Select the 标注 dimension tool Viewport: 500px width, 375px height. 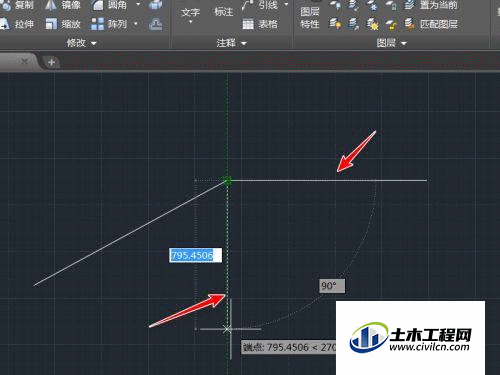224,12
